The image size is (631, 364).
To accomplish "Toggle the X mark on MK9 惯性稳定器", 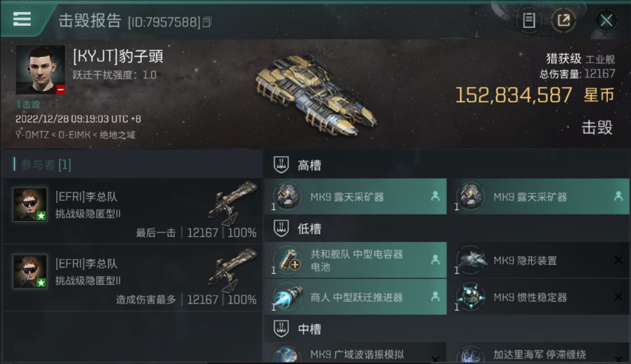I will point(618,297).
